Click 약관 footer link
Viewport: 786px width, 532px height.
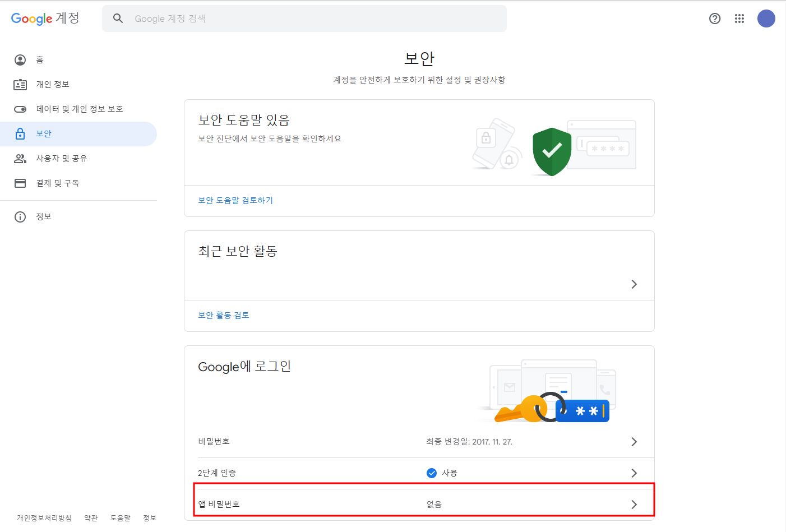[x=91, y=518]
